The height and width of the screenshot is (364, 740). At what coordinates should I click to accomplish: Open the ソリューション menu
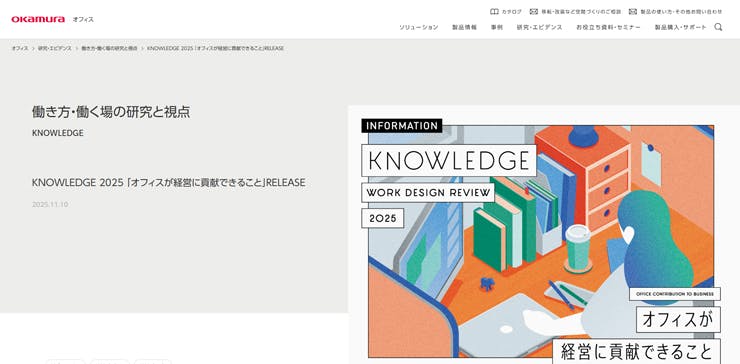pyautogui.click(x=419, y=27)
